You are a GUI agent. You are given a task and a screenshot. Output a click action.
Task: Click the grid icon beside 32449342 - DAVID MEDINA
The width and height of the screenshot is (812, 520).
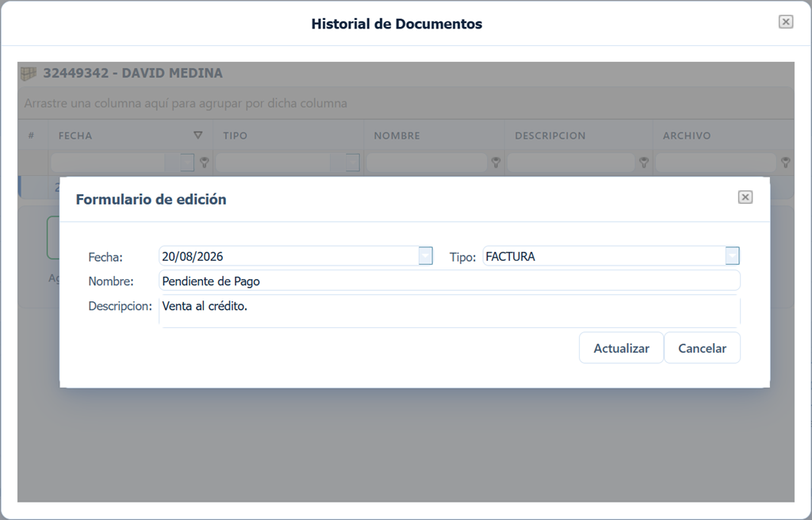pyautogui.click(x=29, y=74)
